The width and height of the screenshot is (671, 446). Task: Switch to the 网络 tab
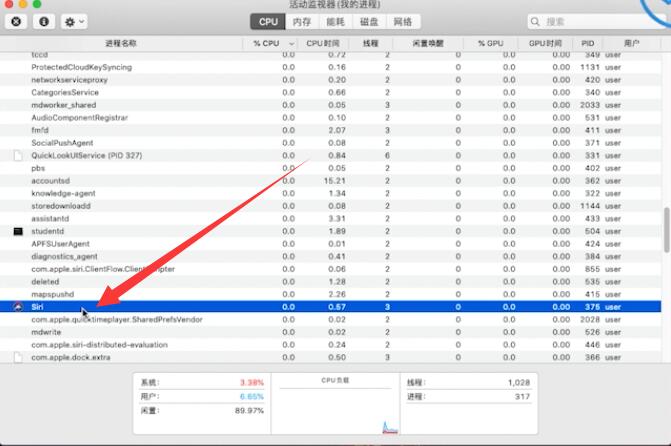[x=403, y=22]
